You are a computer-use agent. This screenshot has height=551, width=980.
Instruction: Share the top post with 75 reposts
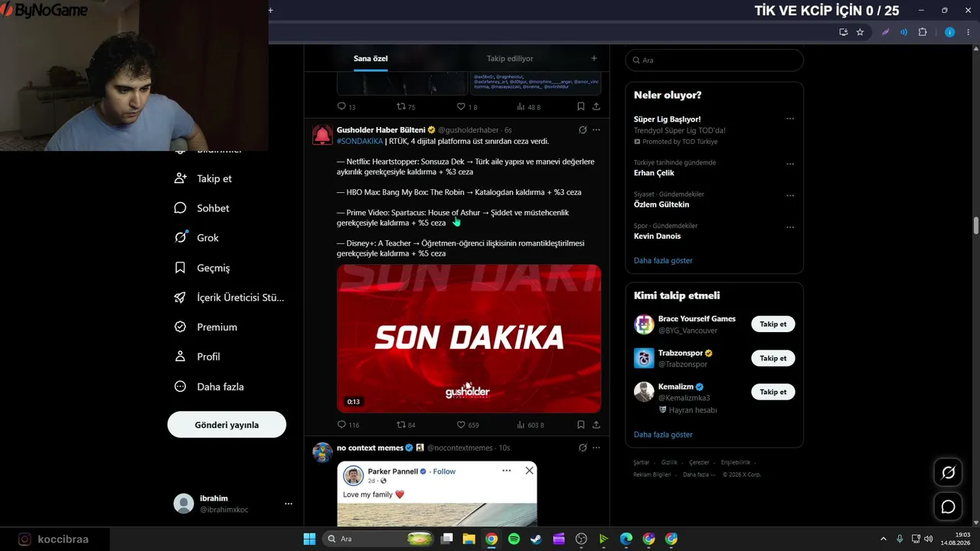coord(596,106)
